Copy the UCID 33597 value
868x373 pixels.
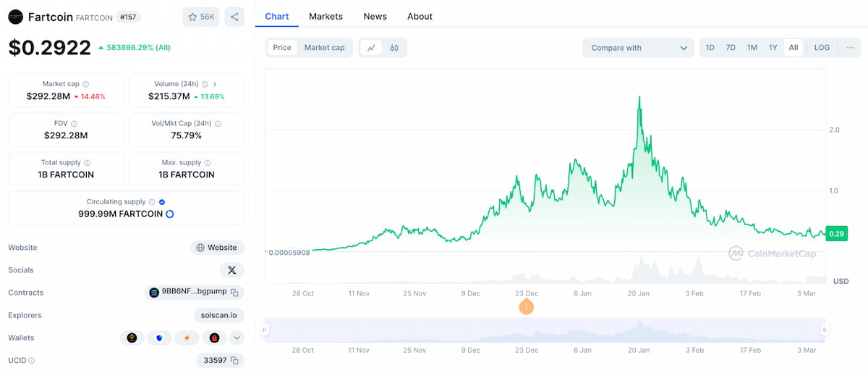tap(234, 360)
